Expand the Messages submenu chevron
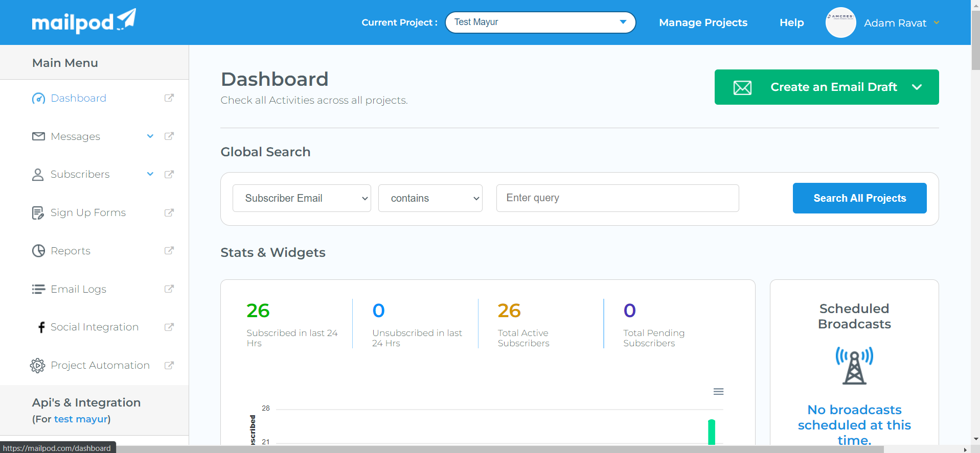 pos(150,136)
